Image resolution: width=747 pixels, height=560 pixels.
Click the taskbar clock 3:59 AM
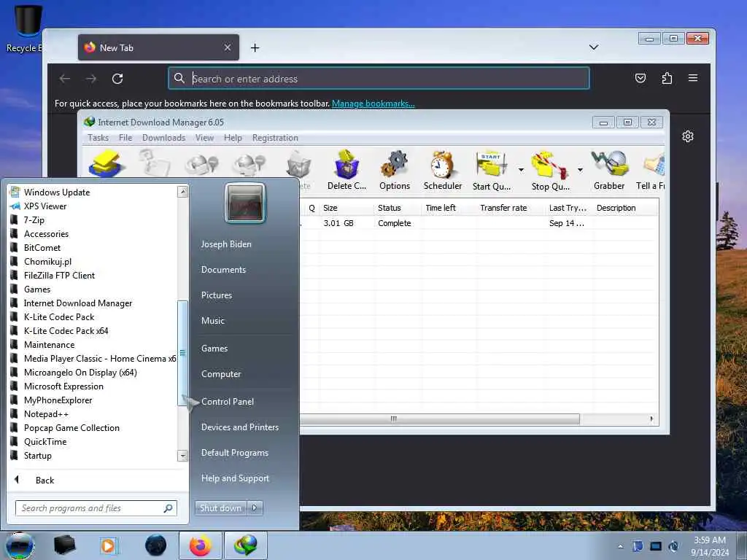tap(710, 540)
